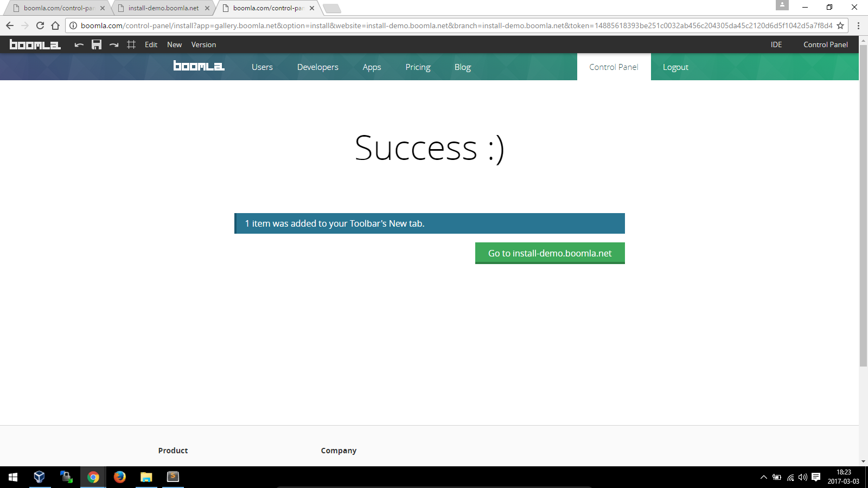Open Firefox from the Windows taskbar

pos(120,477)
